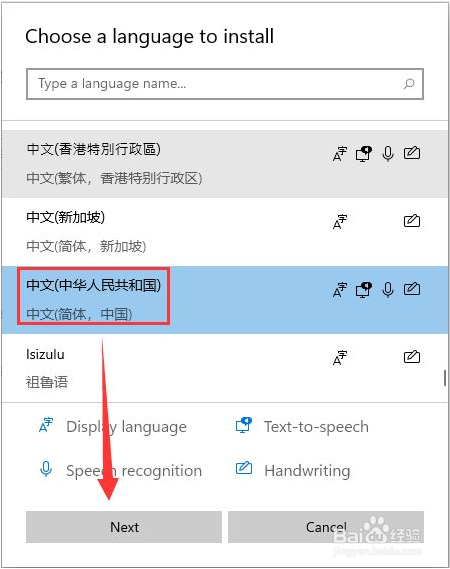Click display language icon in Hong Kong row
This screenshot has width=450, height=569.
pos(340,153)
